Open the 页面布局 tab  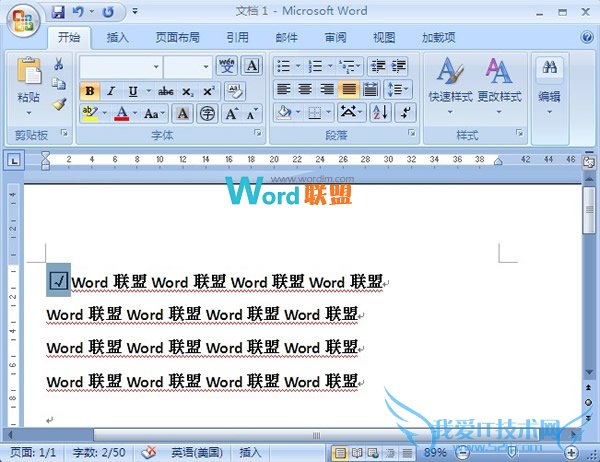(x=178, y=38)
